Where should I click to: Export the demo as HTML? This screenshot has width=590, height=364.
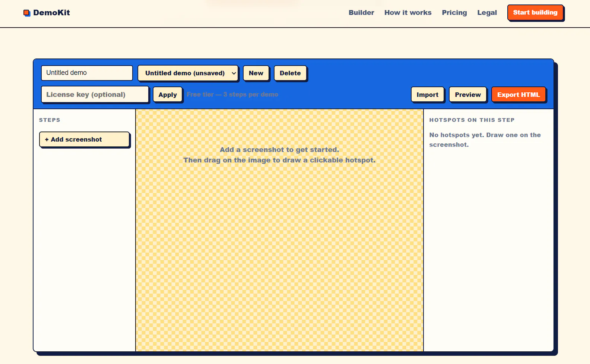(518, 95)
